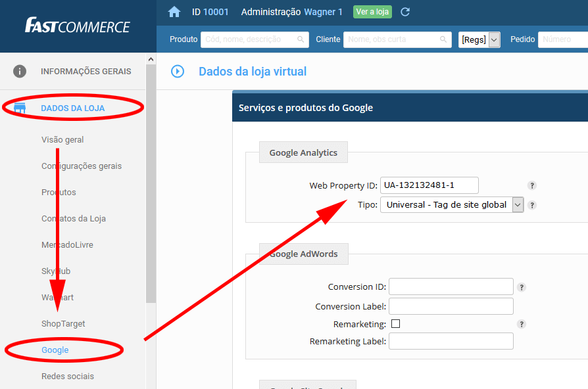Focus the Produto search field
Image resolution: width=588 pixels, height=389 pixels.
point(255,39)
